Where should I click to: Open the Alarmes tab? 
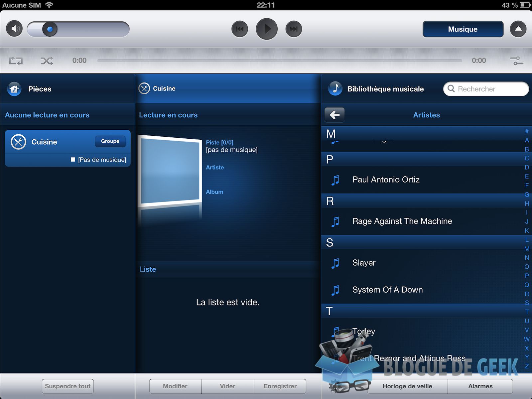[480, 386]
